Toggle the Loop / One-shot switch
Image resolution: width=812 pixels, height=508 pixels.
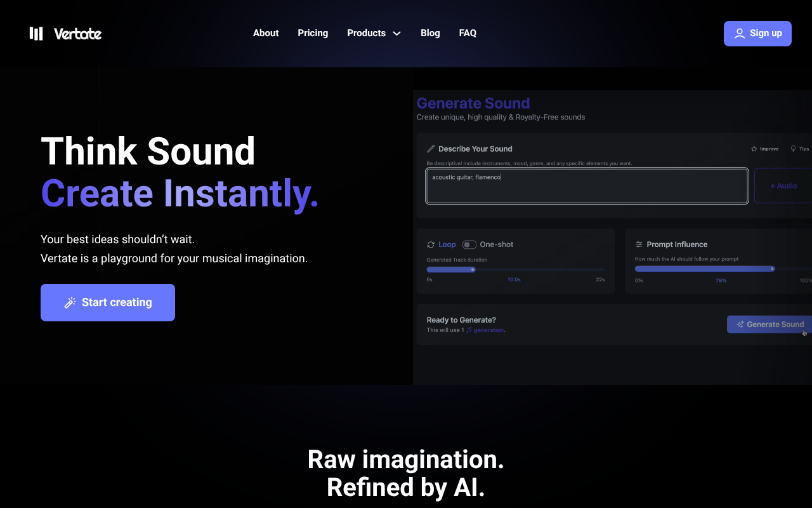tap(469, 244)
